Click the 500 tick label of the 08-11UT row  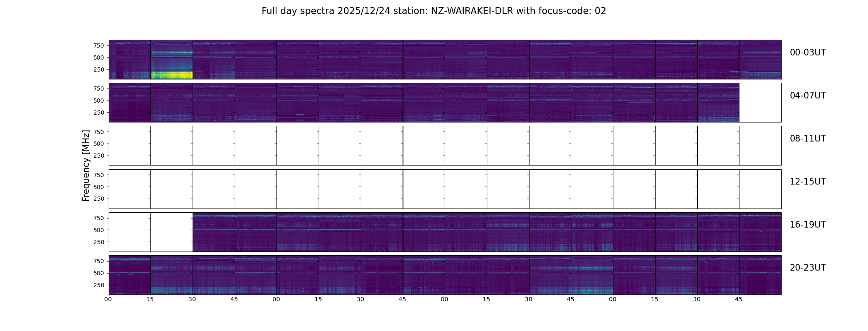tap(99, 144)
